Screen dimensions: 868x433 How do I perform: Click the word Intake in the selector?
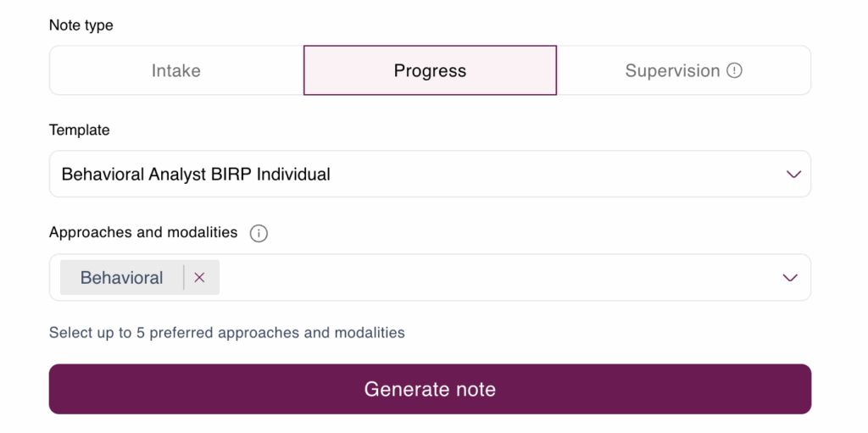(176, 70)
